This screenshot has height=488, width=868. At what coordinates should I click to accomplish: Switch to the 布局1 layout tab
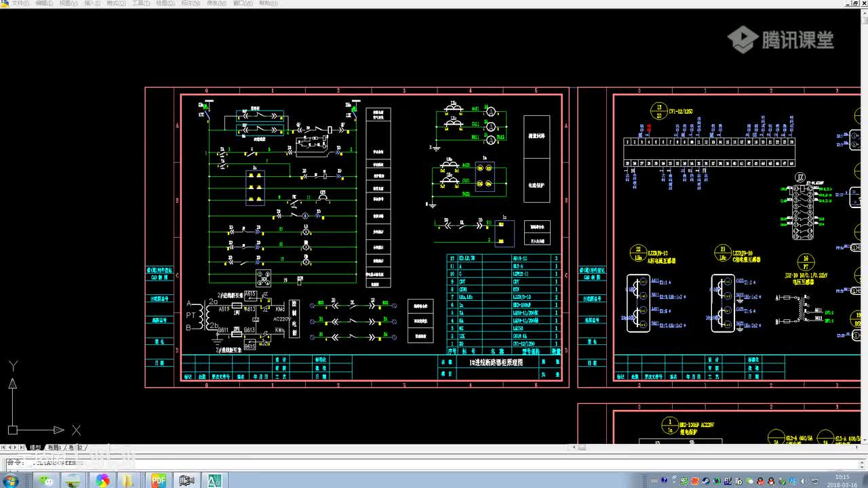point(54,448)
